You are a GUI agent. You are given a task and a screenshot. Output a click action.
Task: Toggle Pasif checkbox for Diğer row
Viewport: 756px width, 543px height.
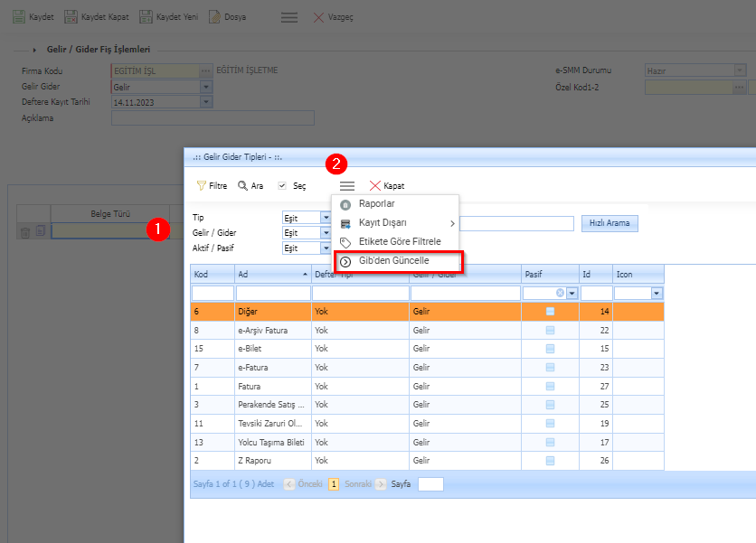tap(550, 311)
